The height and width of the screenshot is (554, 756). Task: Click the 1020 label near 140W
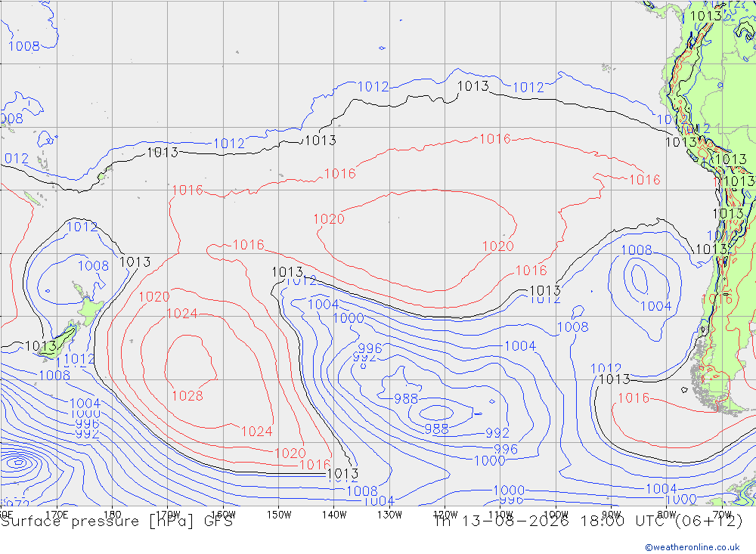click(329, 219)
